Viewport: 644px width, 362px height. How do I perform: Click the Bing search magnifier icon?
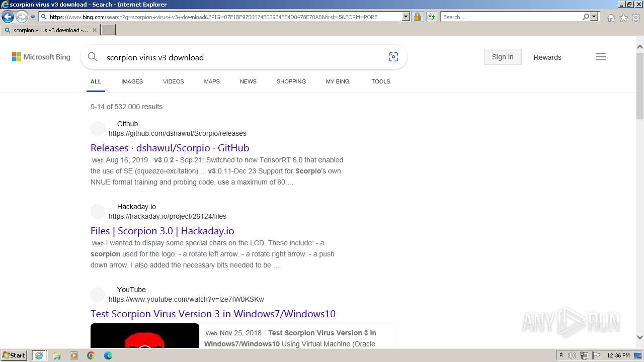point(93,57)
